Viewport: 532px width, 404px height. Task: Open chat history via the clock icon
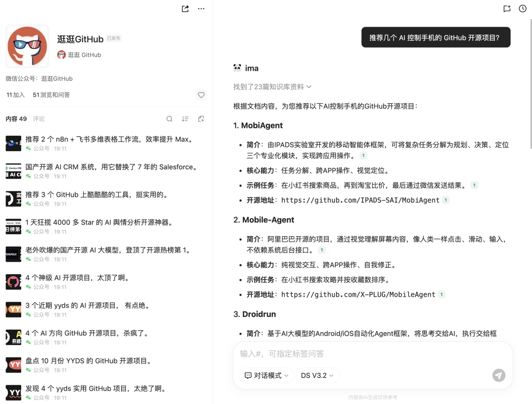pyautogui.click(x=523, y=8)
